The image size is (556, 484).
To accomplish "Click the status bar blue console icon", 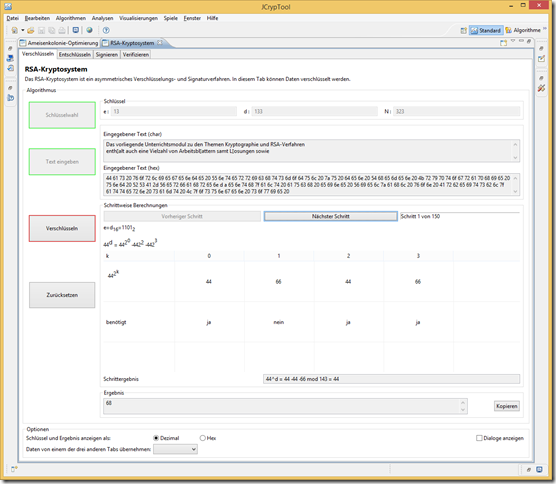I will (x=539, y=469).
